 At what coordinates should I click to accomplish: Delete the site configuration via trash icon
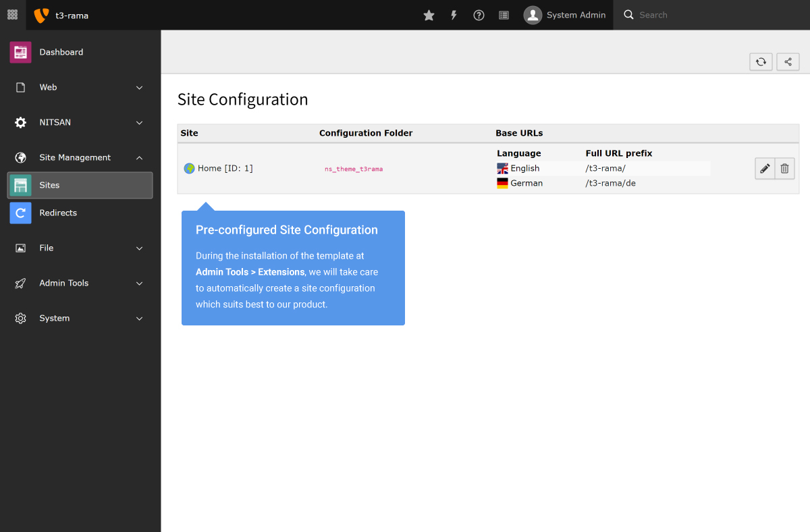(x=784, y=168)
